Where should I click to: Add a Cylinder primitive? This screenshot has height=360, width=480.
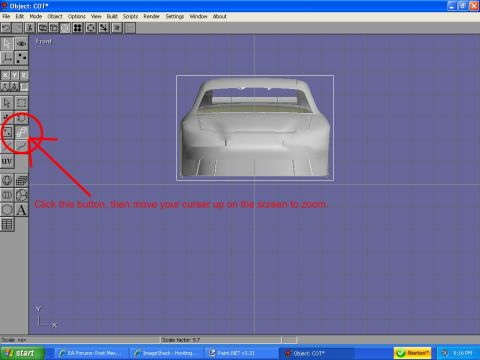tap(7, 195)
